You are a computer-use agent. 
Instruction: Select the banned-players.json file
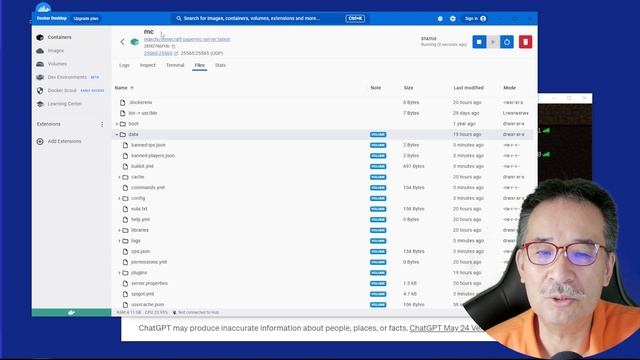[153, 156]
